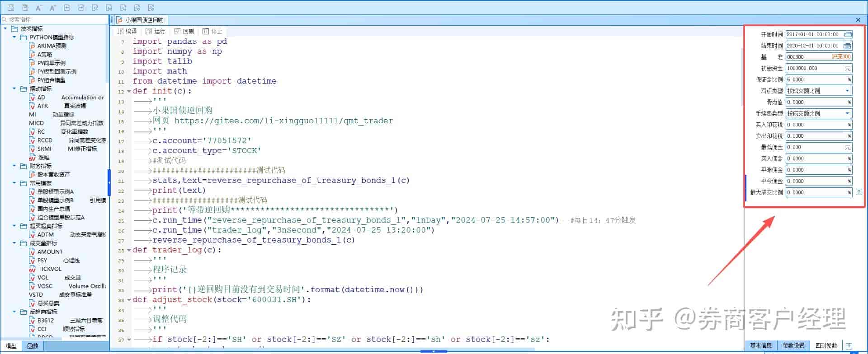Click the 基准 000300 input field
This screenshot has height=354, width=868.
coord(819,57)
